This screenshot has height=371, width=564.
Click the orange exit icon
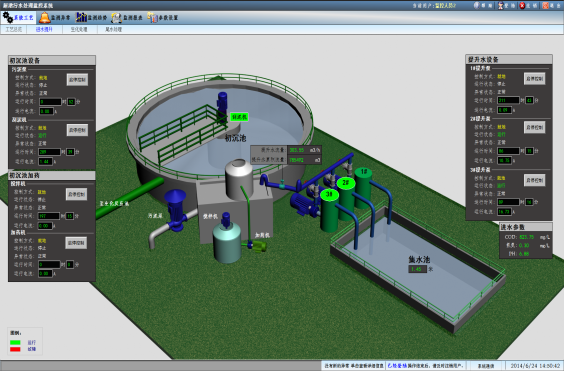click(545, 5)
